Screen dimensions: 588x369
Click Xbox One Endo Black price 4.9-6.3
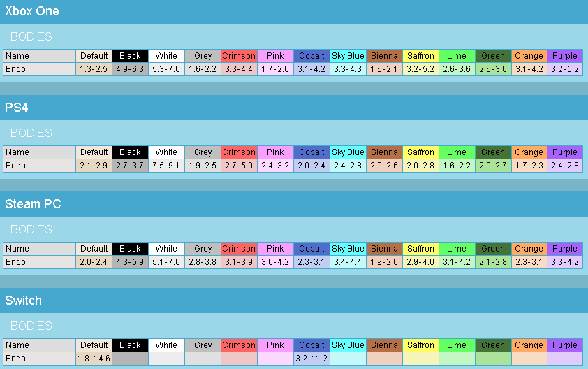(130, 69)
